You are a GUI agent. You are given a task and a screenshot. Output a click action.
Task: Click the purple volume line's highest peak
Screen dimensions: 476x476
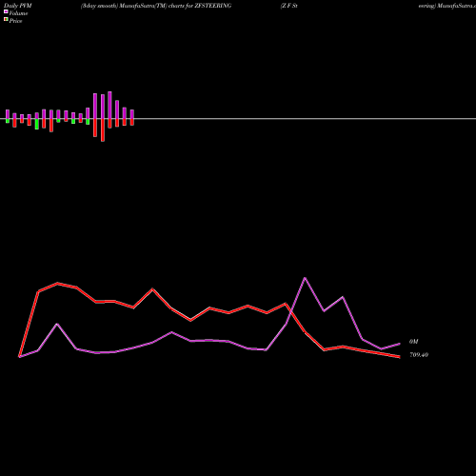(x=305, y=278)
